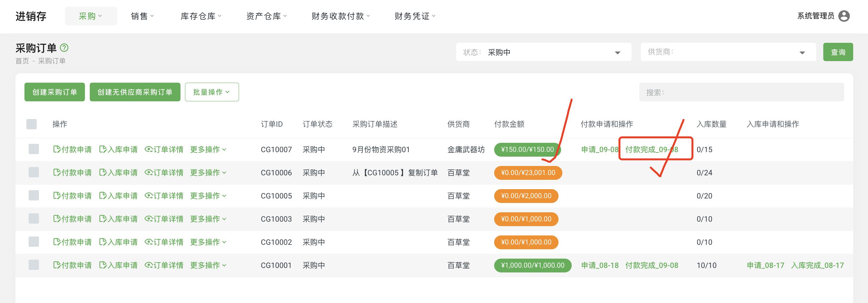Click the 系统管理员 user avatar icon
Image resolution: width=868 pixels, height=303 pixels.
click(844, 16)
